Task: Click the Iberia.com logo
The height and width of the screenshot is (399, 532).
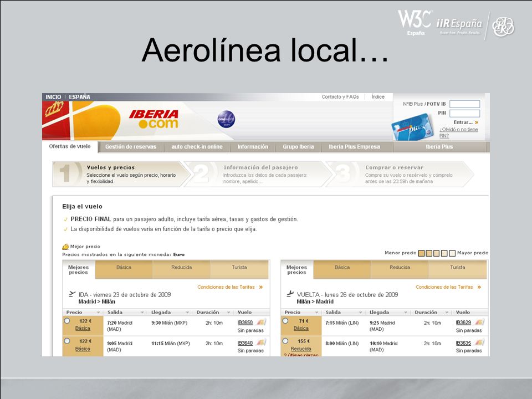Action: click(x=154, y=119)
